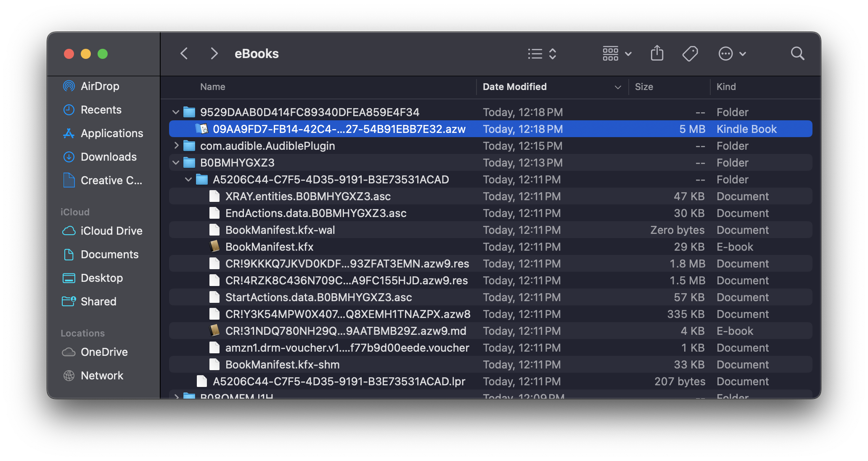Go back with the left chevron
The height and width of the screenshot is (461, 868).
(184, 53)
